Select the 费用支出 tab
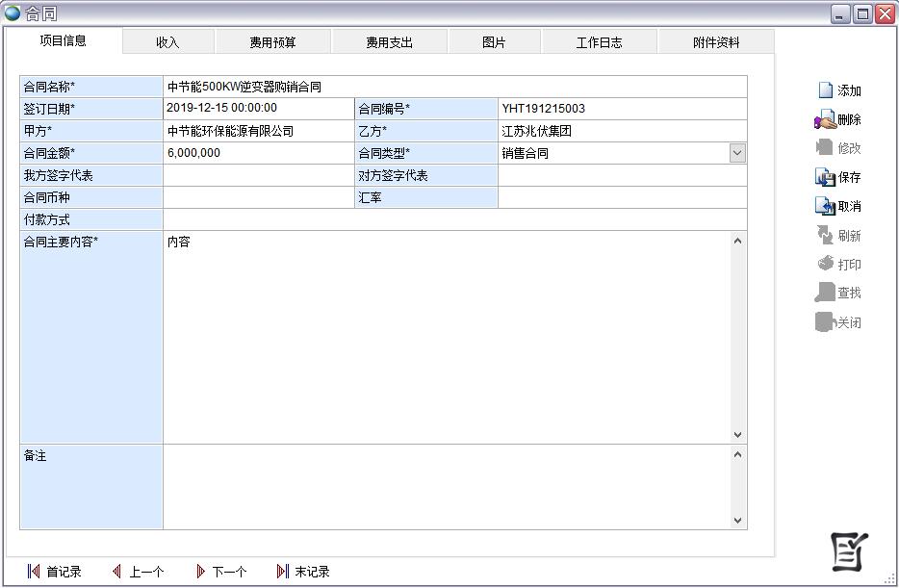 (389, 42)
